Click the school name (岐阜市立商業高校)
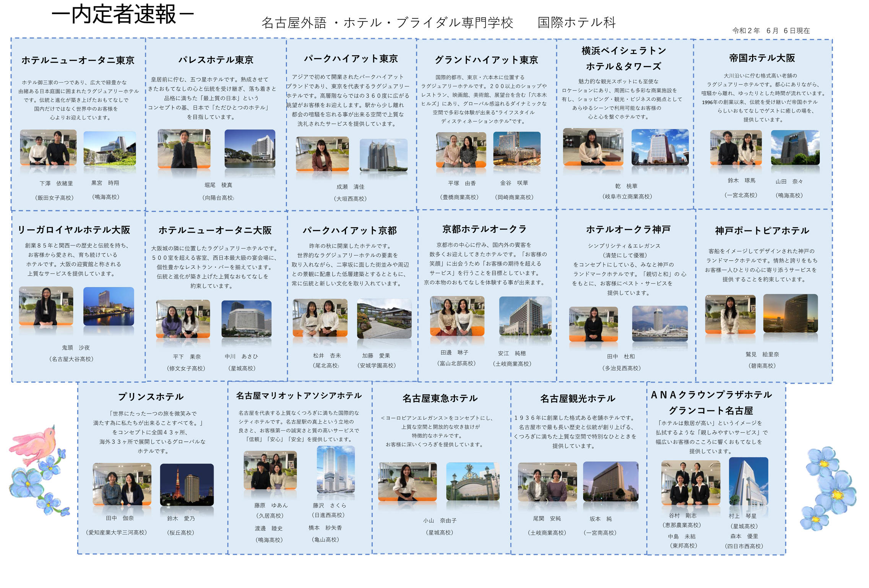The width and height of the screenshot is (869, 588). point(627,197)
